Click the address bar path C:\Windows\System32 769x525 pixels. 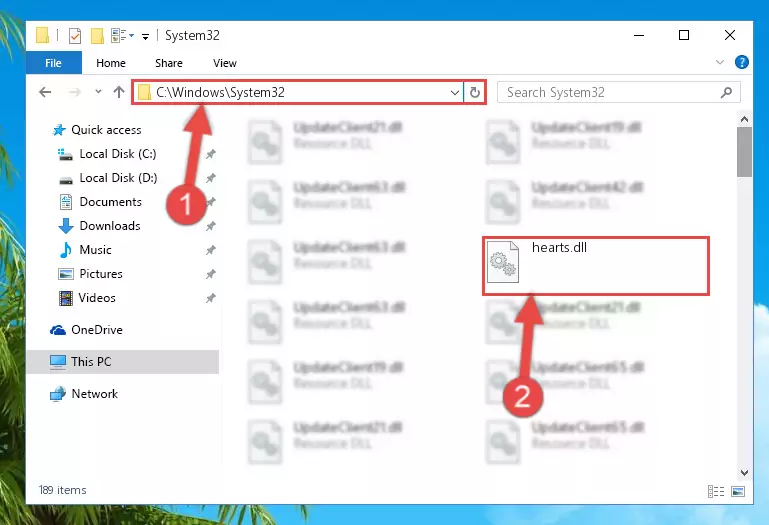[221, 92]
